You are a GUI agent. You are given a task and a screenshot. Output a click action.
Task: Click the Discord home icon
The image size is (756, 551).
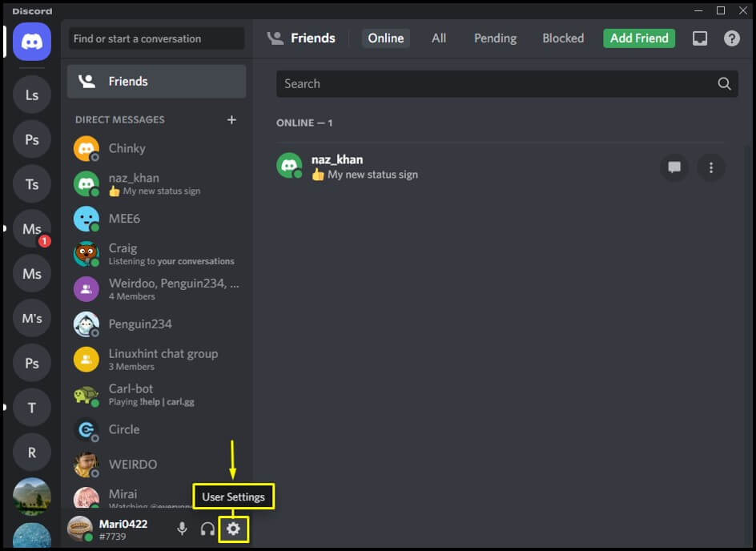pyautogui.click(x=32, y=42)
